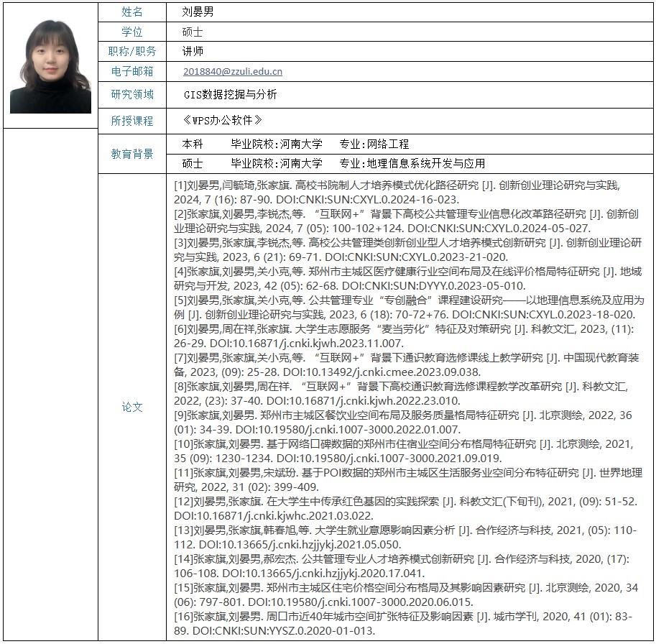Click the course text 《WPS办公软件》
656x644 pixels.
(x=222, y=120)
